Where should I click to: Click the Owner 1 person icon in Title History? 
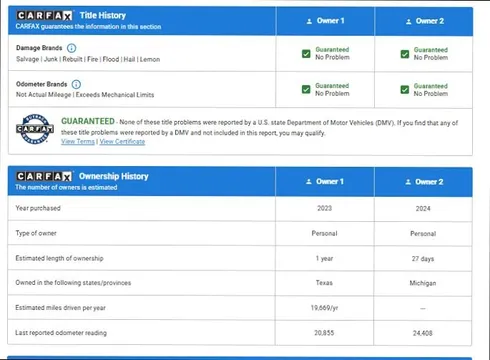[x=309, y=21]
